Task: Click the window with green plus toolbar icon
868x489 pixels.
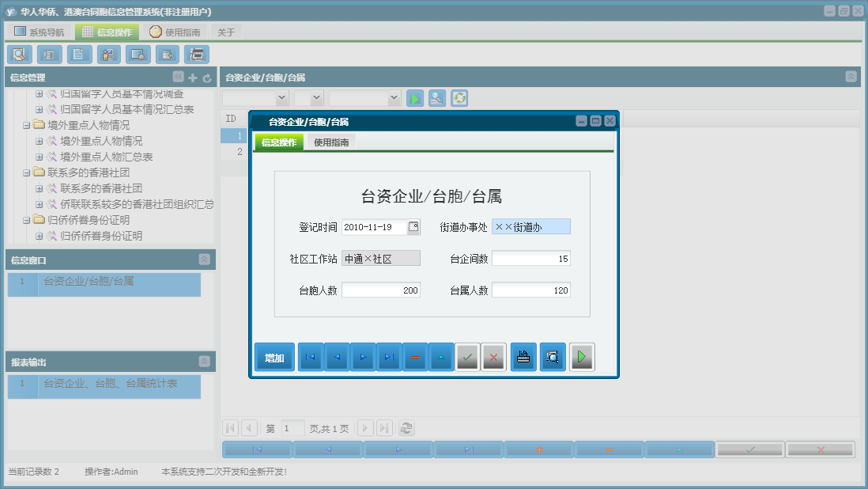Action: coord(167,55)
